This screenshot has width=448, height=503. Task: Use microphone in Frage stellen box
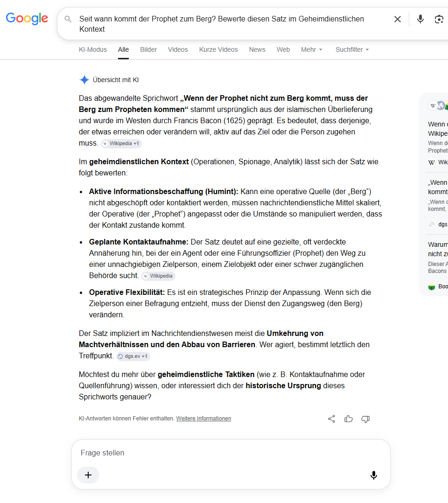[373, 475]
